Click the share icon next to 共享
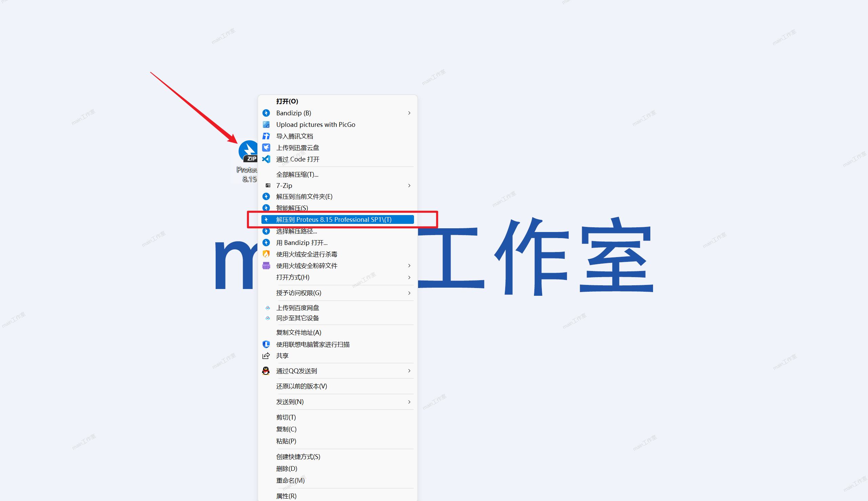Viewport: 868px width, 501px height. (x=266, y=355)
